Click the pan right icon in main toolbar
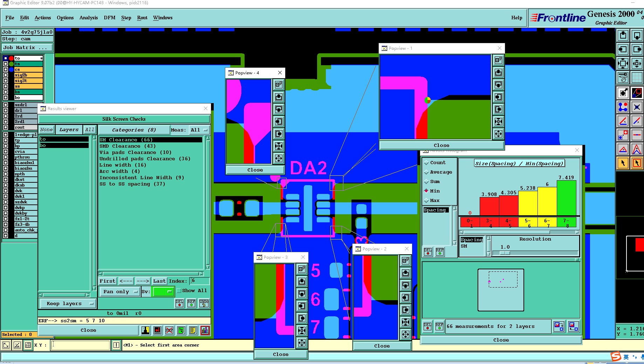644x364 pixels. point(637,49)
